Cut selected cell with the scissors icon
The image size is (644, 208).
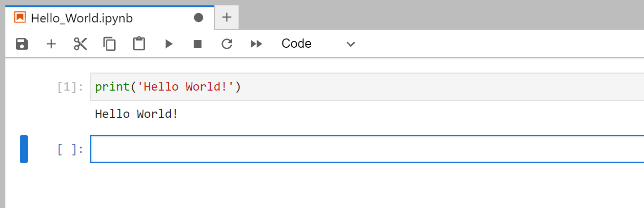coord(80,44)
